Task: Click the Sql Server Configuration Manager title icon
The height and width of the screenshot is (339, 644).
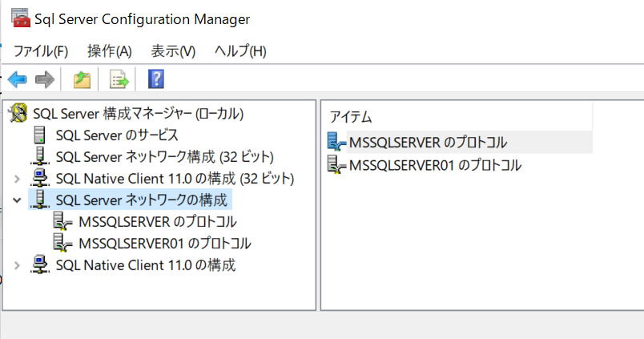Action: pos(21,18)
